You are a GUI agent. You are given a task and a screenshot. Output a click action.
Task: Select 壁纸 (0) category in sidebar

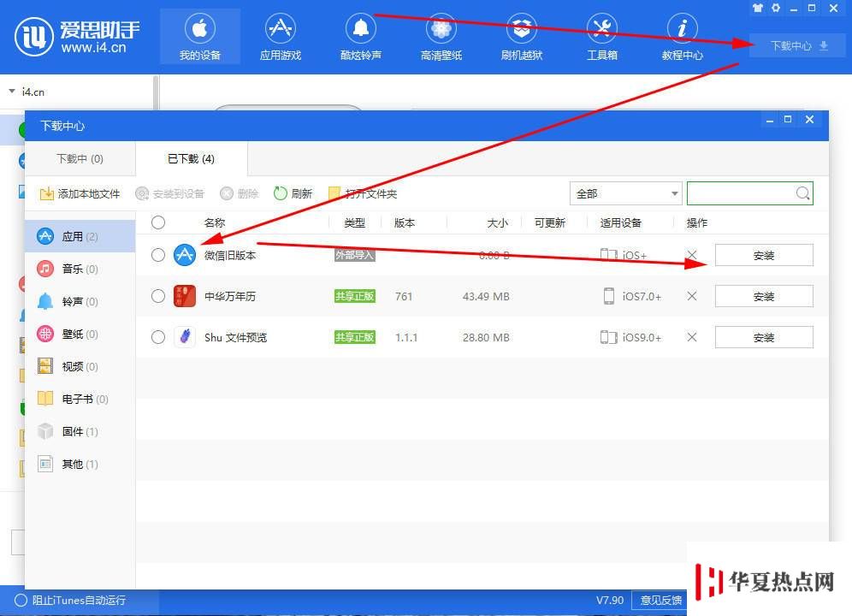pos(80,334)
